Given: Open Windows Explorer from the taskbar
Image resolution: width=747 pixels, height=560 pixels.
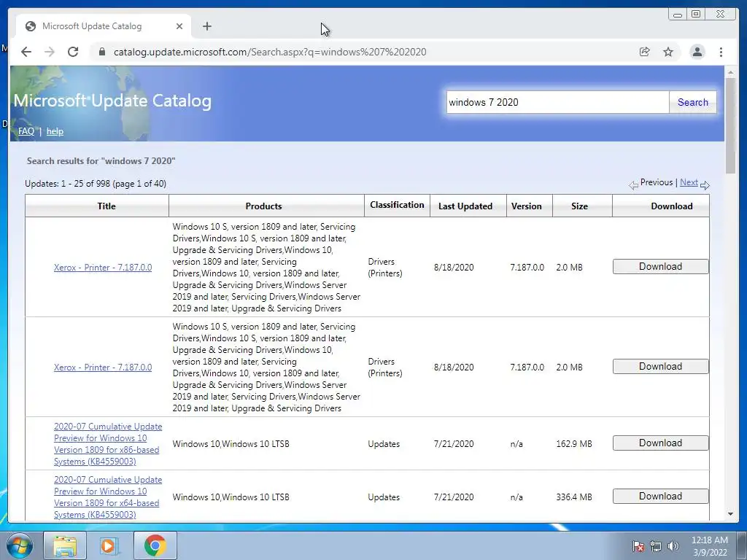Looking at the screenshot, I should coord(65,545).
